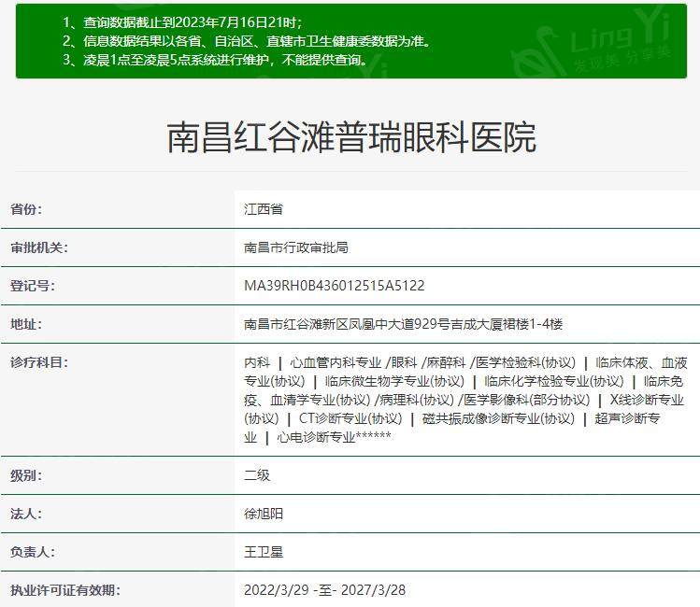Click the 执业许可证有效期 label
The image size is (700, 607).
[65, 591]
